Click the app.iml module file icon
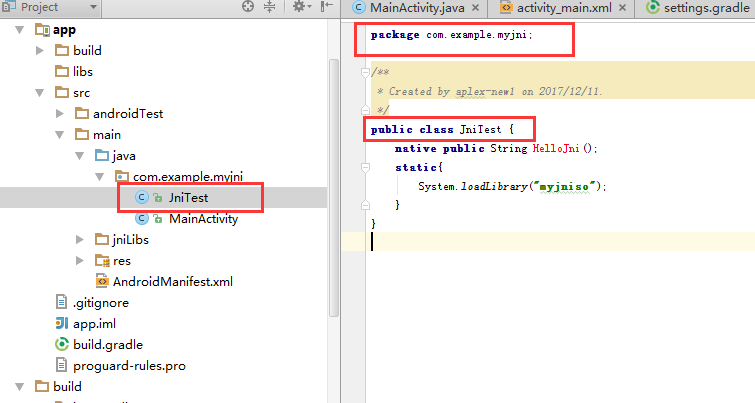Viewport: 755px width, 403px height. coord(62,324)
